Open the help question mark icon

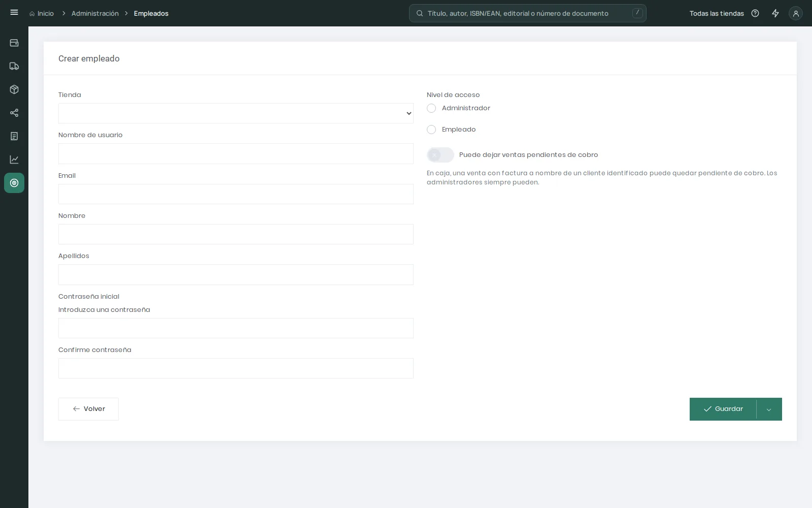(755, 13)
